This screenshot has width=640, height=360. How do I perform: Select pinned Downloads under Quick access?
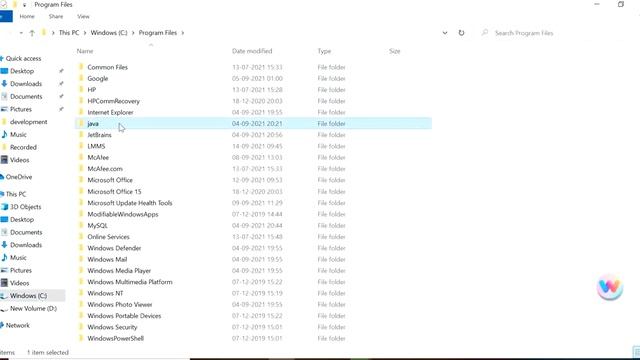pos(26,84)
